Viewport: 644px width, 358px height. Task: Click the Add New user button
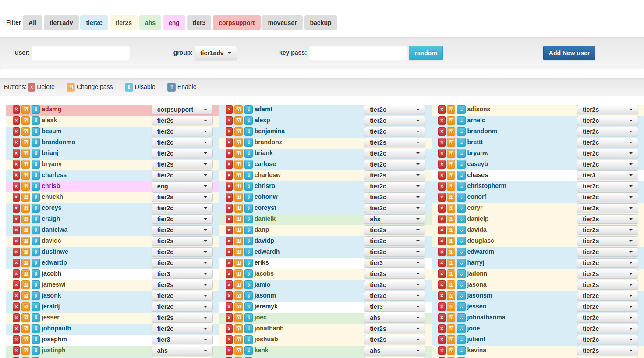(x=569, y=53)
